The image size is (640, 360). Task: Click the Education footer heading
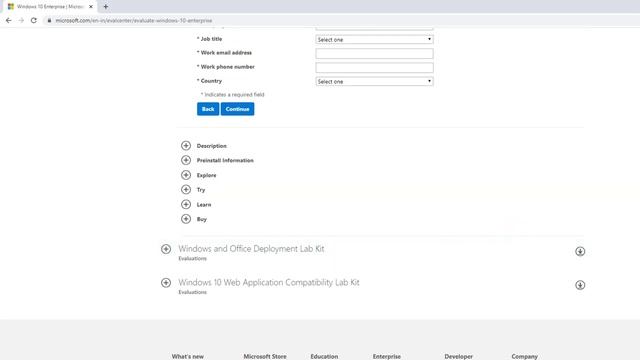pyautogui.click(x=324, y=356)
